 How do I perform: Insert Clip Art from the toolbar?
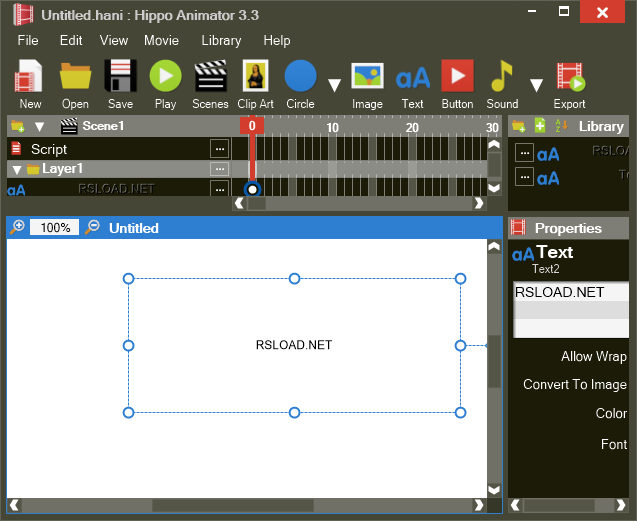coord(256,84)
